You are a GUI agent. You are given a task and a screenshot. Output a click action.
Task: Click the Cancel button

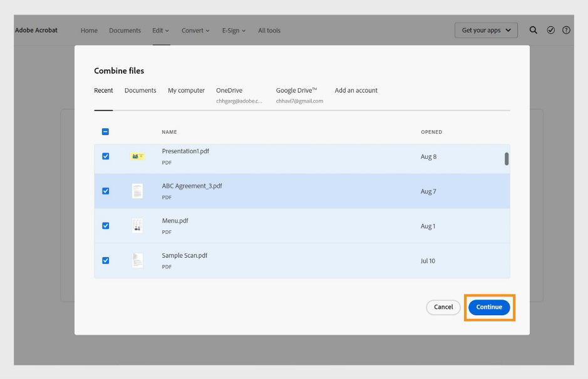tap(443, 307)
